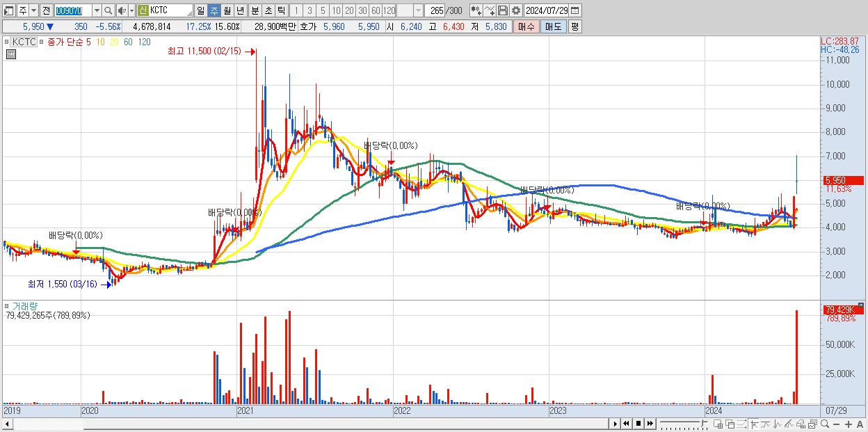Save the chart with the floppy disk icon
Viewport: 868px width, 432px height.
[503, 10]
